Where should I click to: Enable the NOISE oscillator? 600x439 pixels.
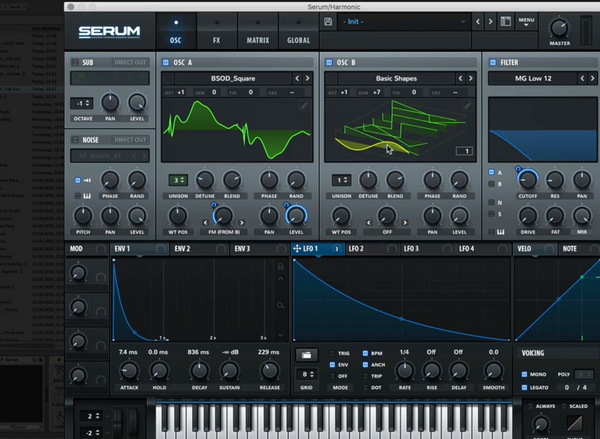point(75,140)
